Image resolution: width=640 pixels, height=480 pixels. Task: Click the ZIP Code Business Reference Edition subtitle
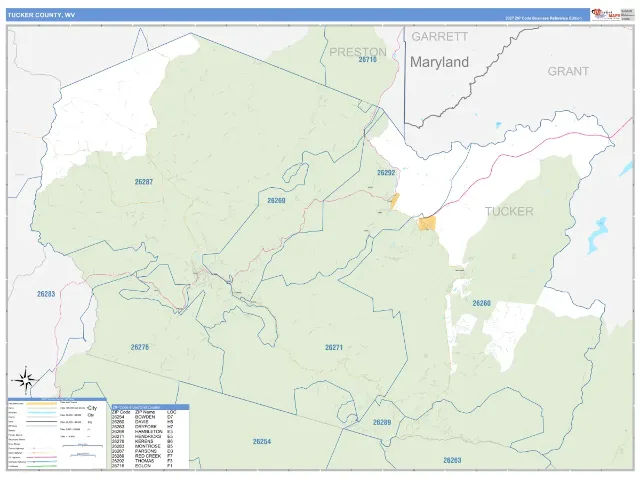(x=543, y=18)
